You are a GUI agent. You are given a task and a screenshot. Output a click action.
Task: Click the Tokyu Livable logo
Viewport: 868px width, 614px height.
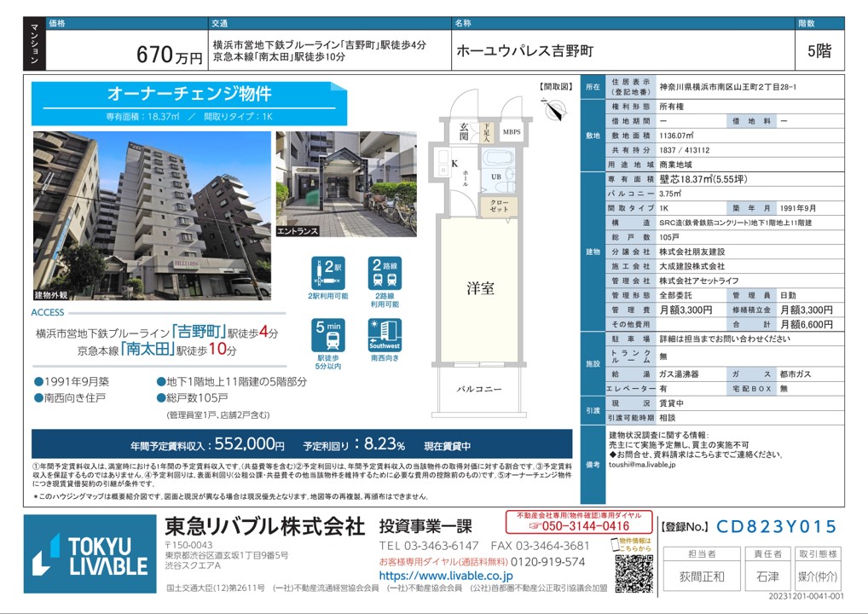pyautogui.click(x=90, y=553)
